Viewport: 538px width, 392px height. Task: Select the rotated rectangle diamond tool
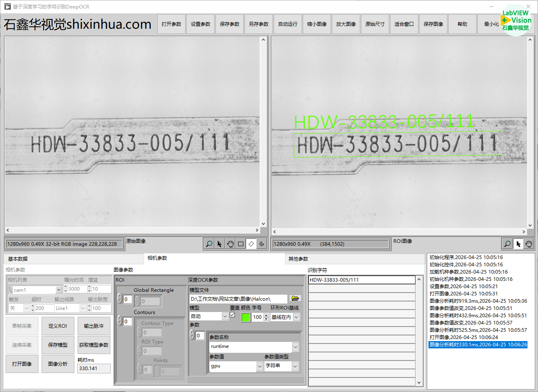click(251, 244)
